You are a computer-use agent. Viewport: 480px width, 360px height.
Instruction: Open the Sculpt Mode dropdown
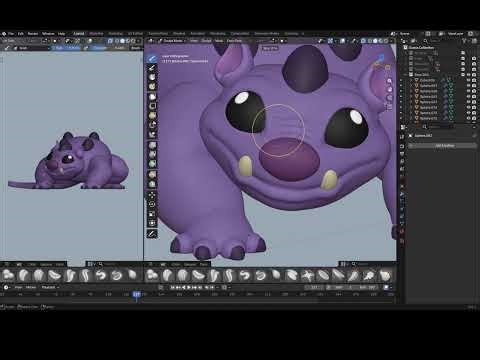[172, 41]
